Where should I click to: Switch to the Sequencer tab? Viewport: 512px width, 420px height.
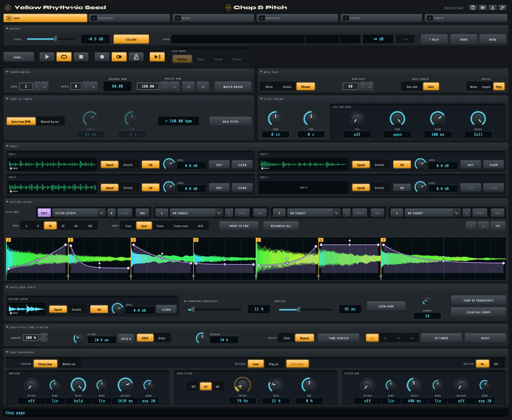130,18
